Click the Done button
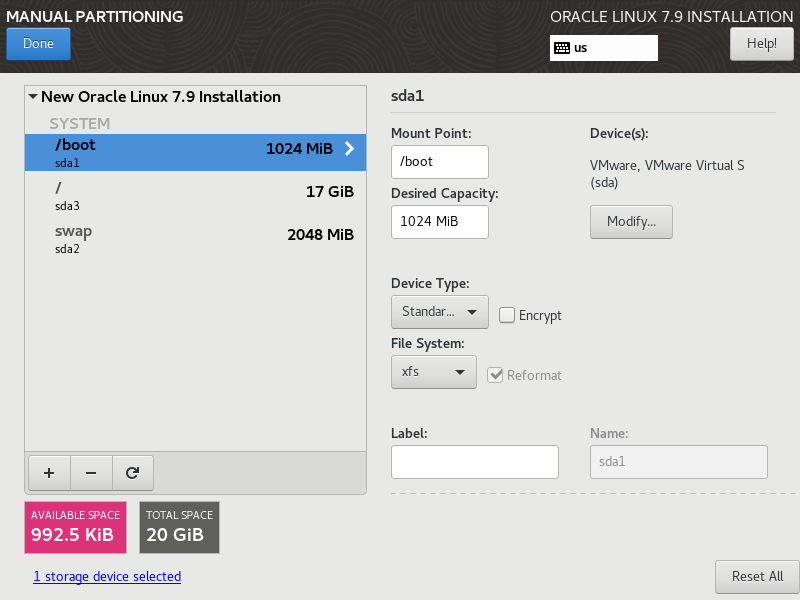Image resolution: width=800 pixels, height=600 pixels. [x=38, y=44]
